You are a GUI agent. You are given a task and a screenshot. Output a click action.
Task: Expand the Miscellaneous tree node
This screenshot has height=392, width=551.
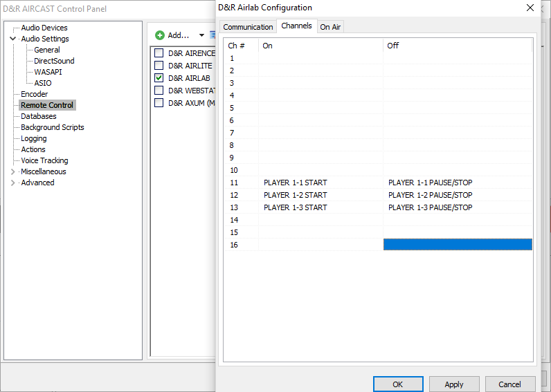tap(13, 171)
